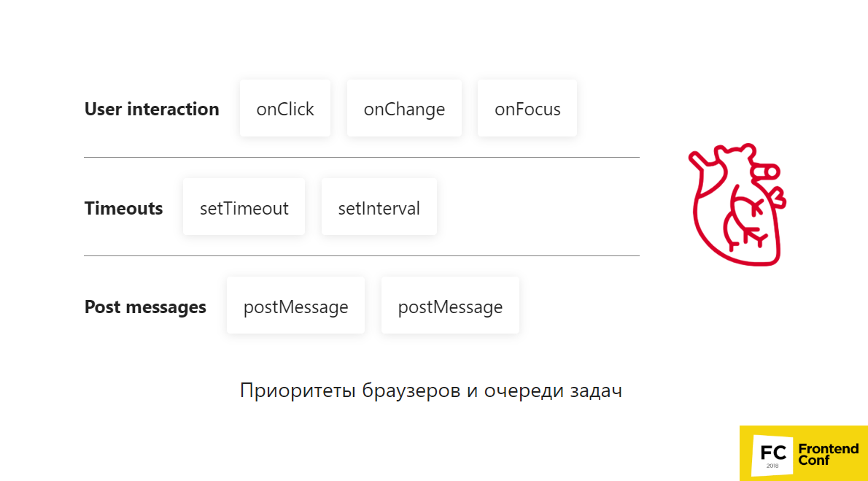This screenshot has width=868, height=481.
Task: Click the FC letters in the yellow logo
Action: pyautogui.click(x=772, y=451)
